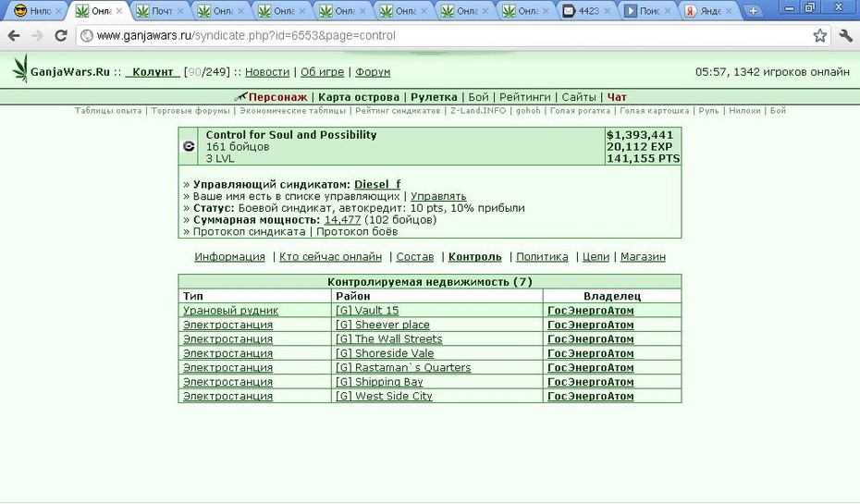Viewport: 860px width, 504px height.
Task: Open the Новости link
Action: [267, 72]
